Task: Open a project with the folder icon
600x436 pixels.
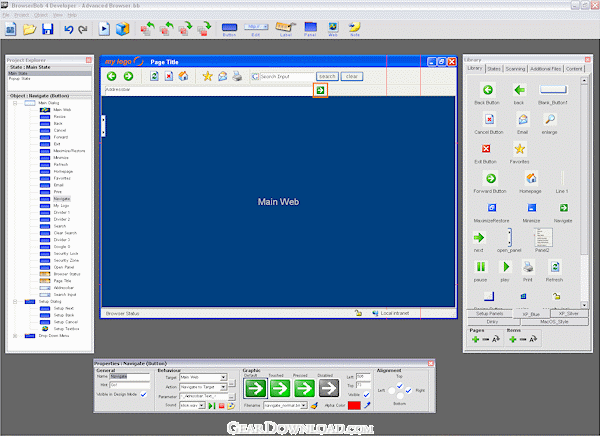Action: [x=29, y=29]
